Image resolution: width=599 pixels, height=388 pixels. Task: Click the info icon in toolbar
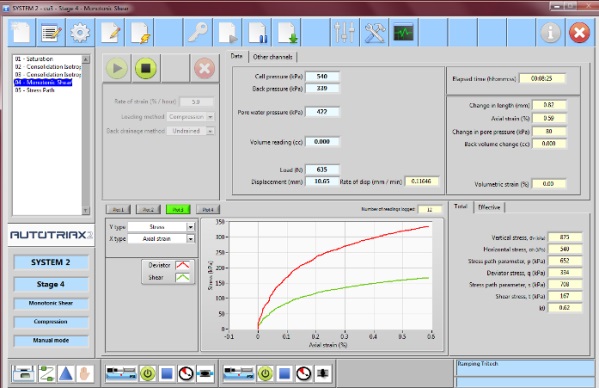click(x=550, y=33)
